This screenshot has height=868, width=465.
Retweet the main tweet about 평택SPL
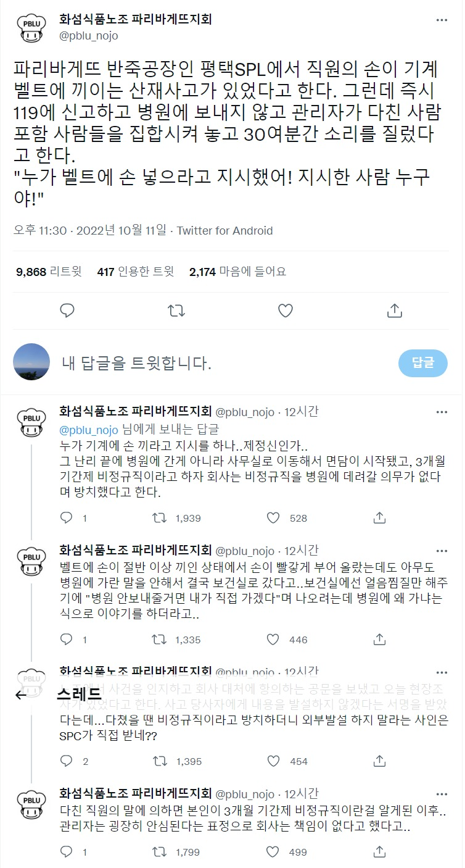(176, 311)
